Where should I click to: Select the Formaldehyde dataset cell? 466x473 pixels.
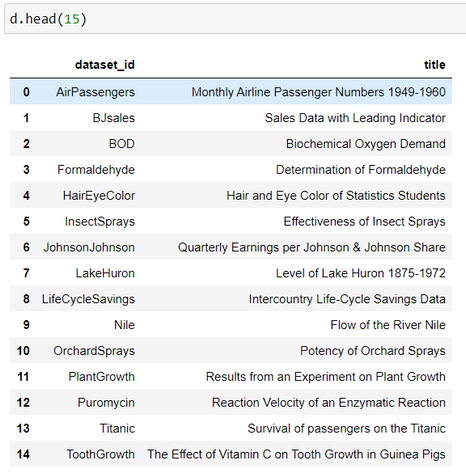click(96, 170)
